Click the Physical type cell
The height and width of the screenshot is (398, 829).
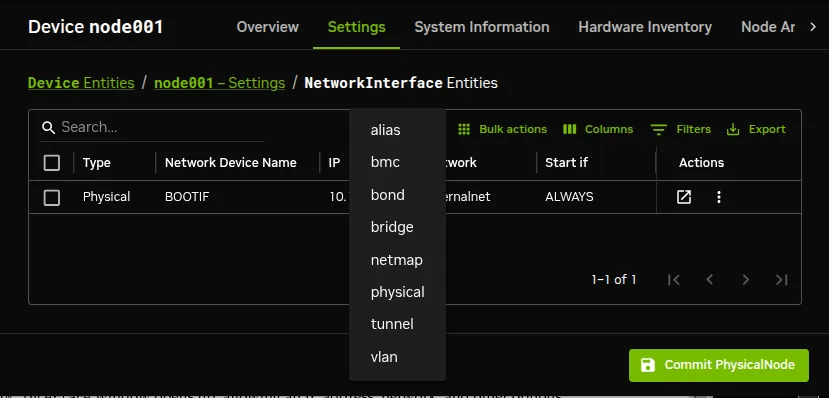click(x=106, y=197)
